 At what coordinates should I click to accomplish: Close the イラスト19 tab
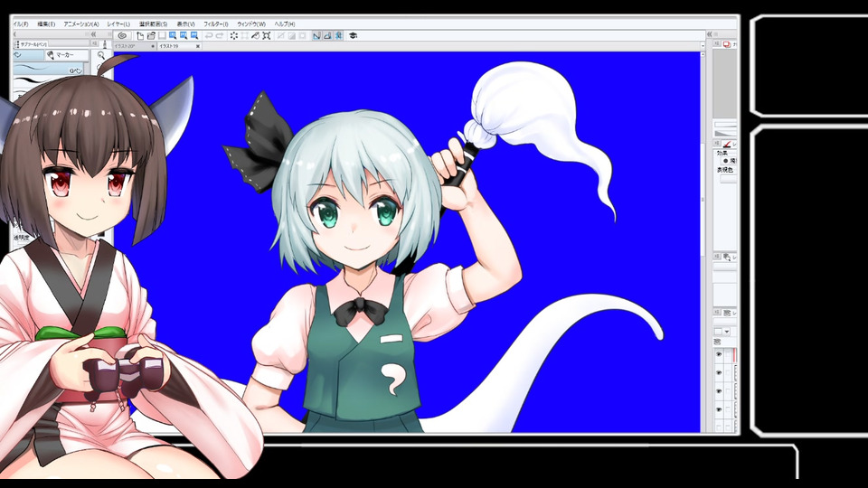coord(198,46)
